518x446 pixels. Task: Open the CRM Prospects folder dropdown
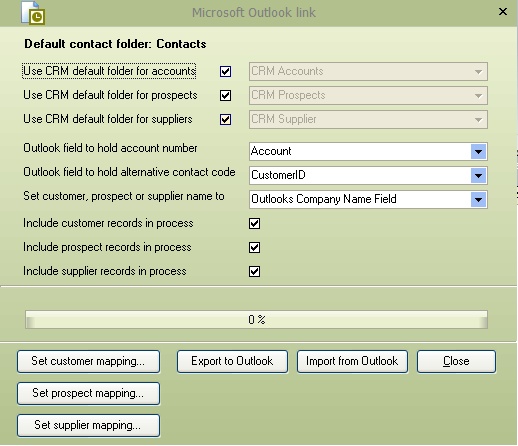click(368, 96)
